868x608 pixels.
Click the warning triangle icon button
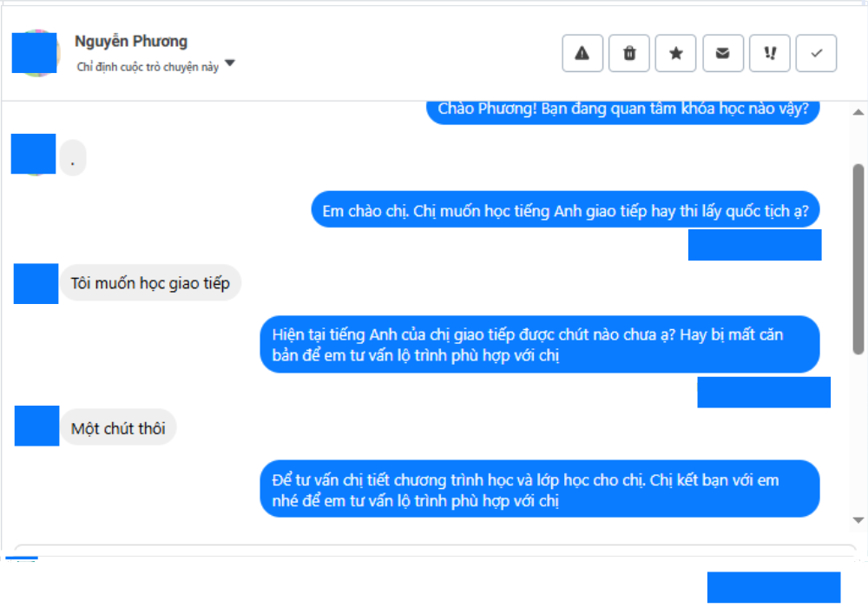pos(582,53)
